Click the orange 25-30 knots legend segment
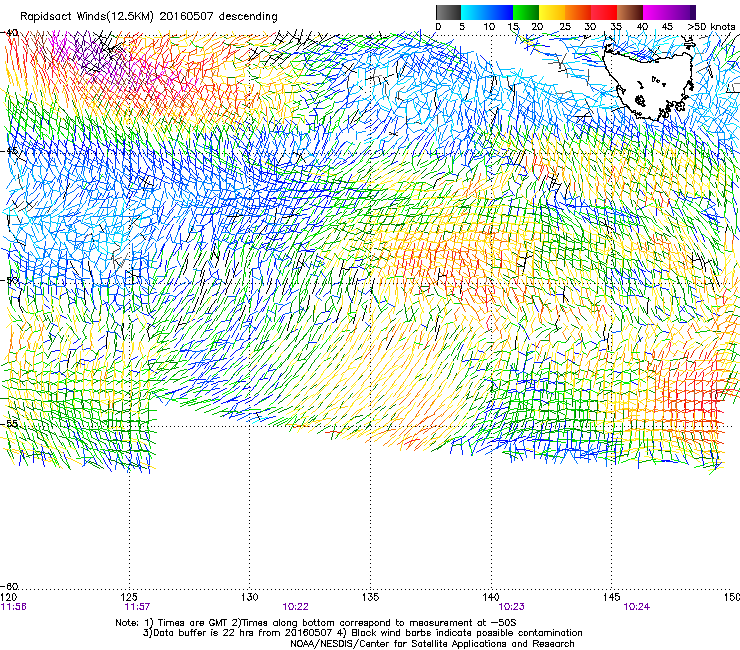The width and height of the screenshot is (740, 650). (578, 12)
